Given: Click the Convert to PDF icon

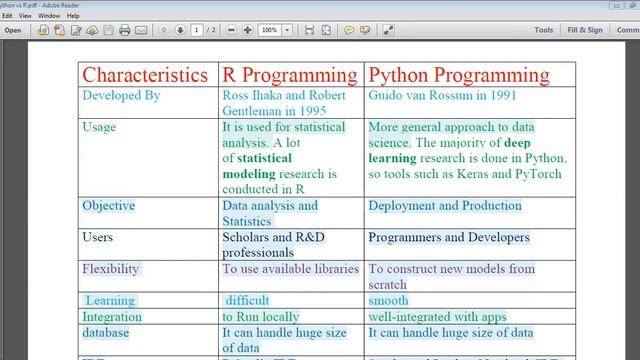Looking at the screenshot, I should [59, 30].
